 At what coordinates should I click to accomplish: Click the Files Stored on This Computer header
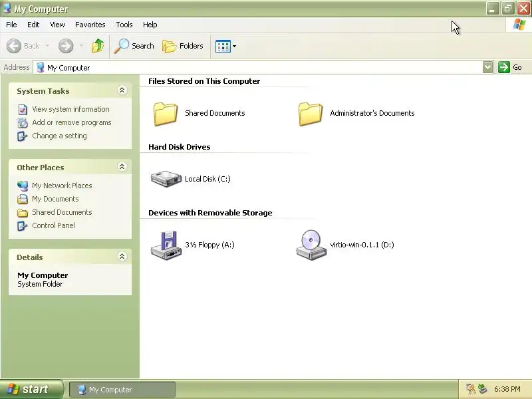(x=204, y=81)
